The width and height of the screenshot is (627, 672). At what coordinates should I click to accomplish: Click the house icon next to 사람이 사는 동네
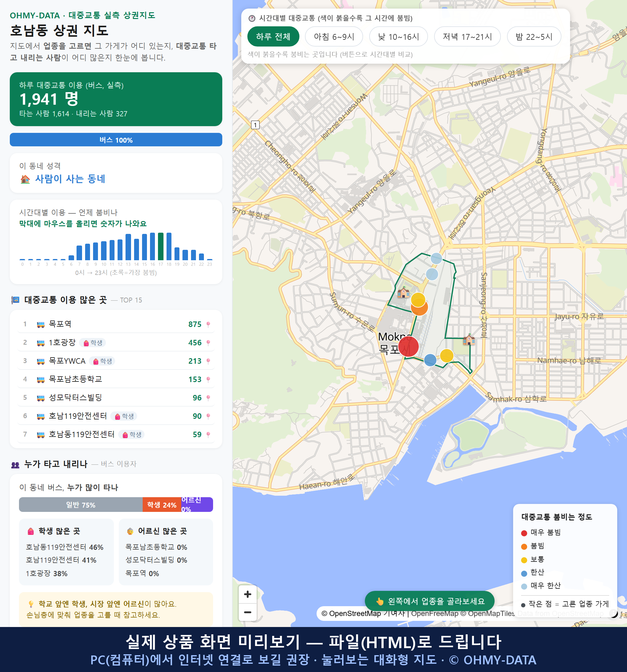click(25, 179)
